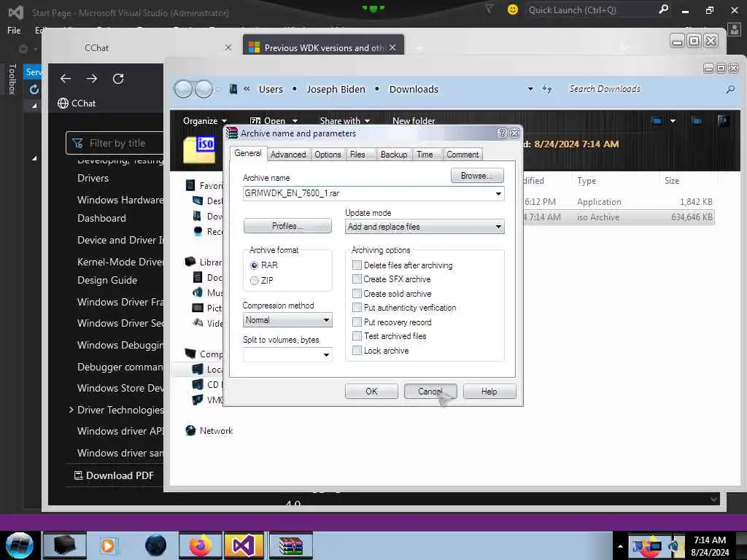
Task: Click the Profiles... button
Action: pyautogui.click(x=287, y=226)
